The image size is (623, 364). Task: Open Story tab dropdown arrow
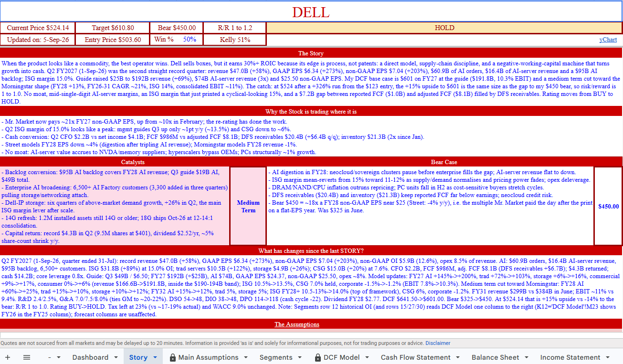click(x=155, y=357)
